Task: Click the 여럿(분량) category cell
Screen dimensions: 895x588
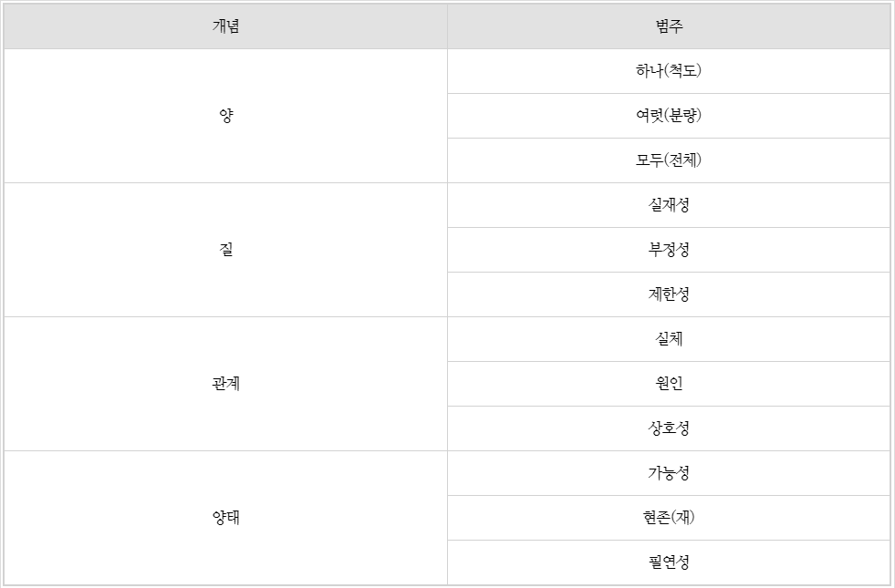Action: (669, 116)
